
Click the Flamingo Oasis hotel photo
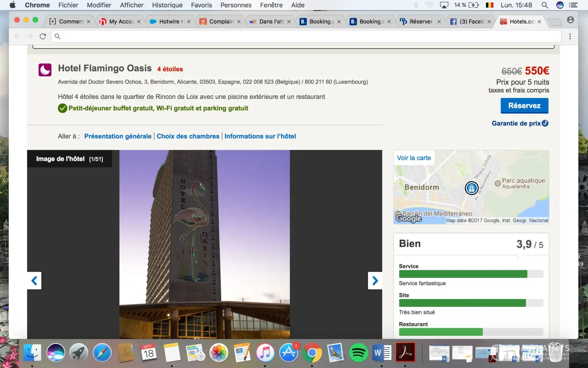(205, 244)
